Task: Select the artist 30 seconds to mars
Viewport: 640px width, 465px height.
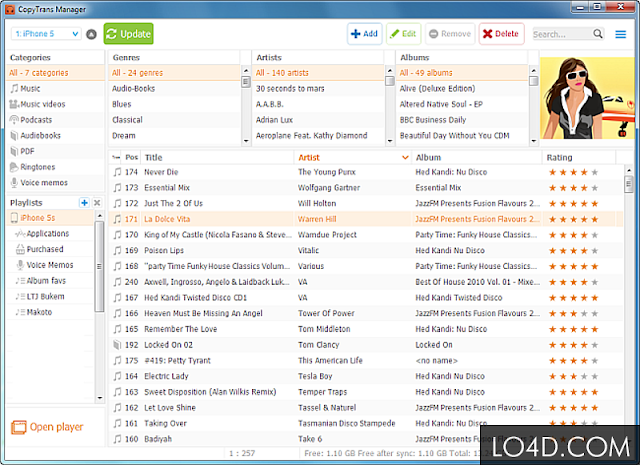Action: point(318,89)
